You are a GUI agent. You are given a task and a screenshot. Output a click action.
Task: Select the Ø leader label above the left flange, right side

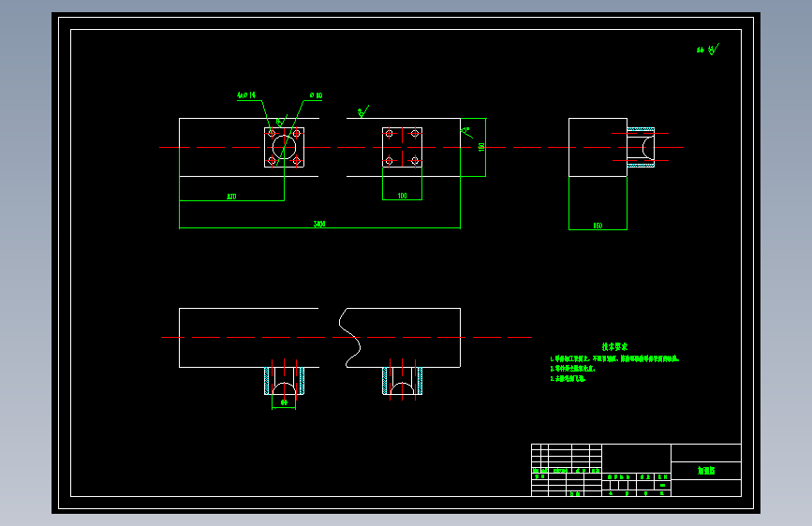tap(316, 95)
